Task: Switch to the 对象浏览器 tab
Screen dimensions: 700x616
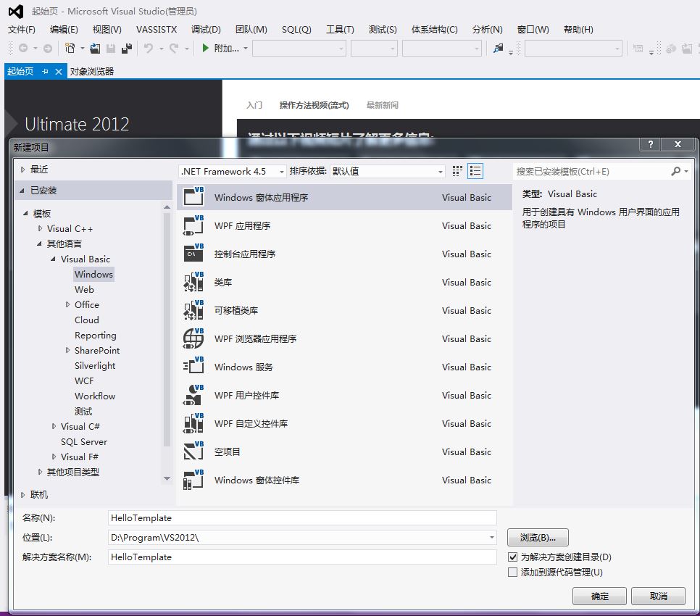Action: coord(92,72)
